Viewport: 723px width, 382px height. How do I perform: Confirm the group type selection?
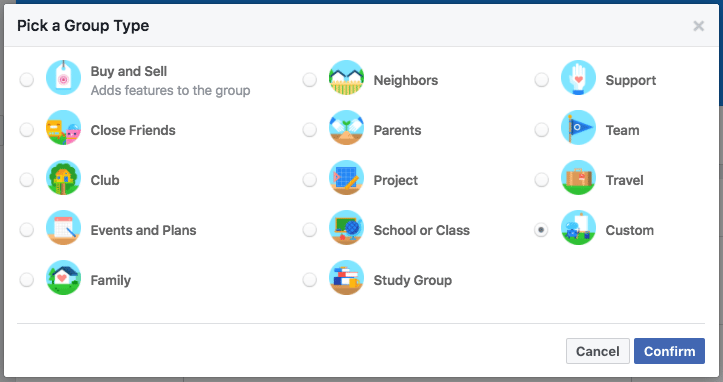pyautogui.click(x=669, y=351)
